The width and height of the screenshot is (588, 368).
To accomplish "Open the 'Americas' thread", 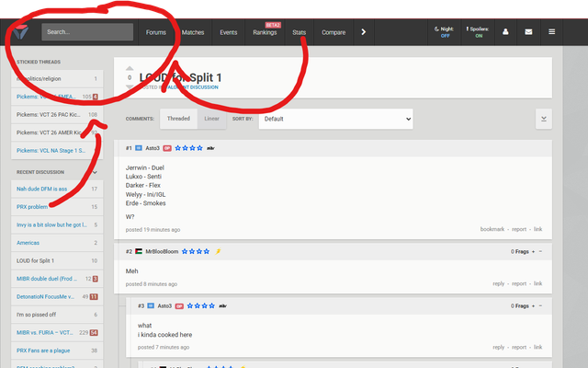I will pos(57,243).
